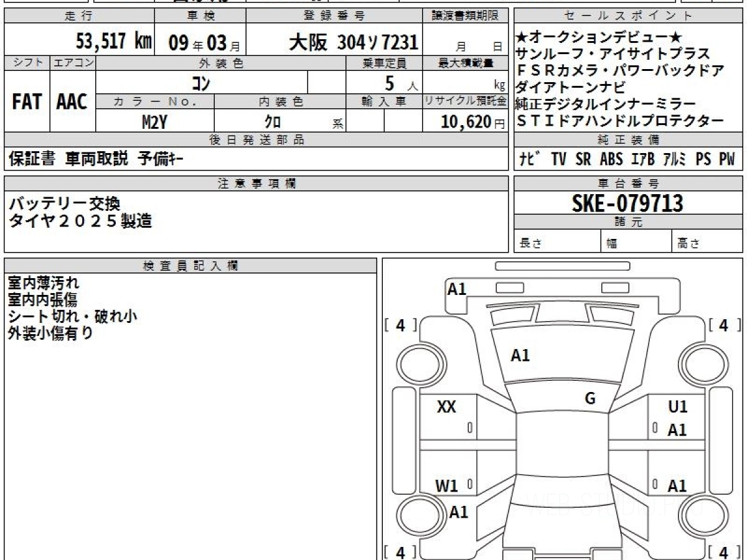747x560 pixels.
Task: Click the G mark on the windshield
Action: pyautogui.click(x=590, y=399)
